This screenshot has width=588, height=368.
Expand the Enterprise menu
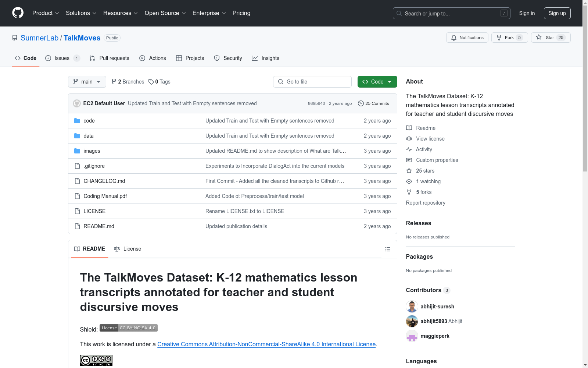click(x=209, y=13)
